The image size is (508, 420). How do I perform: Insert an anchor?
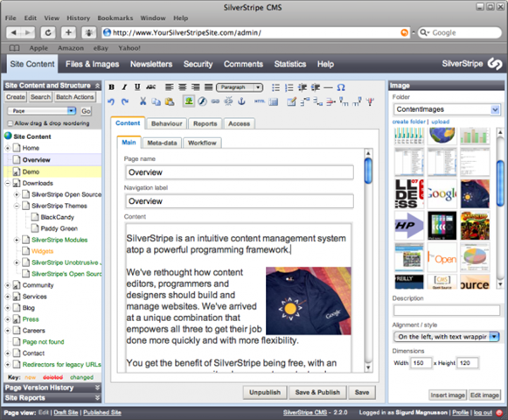click(x=241, y=101)
